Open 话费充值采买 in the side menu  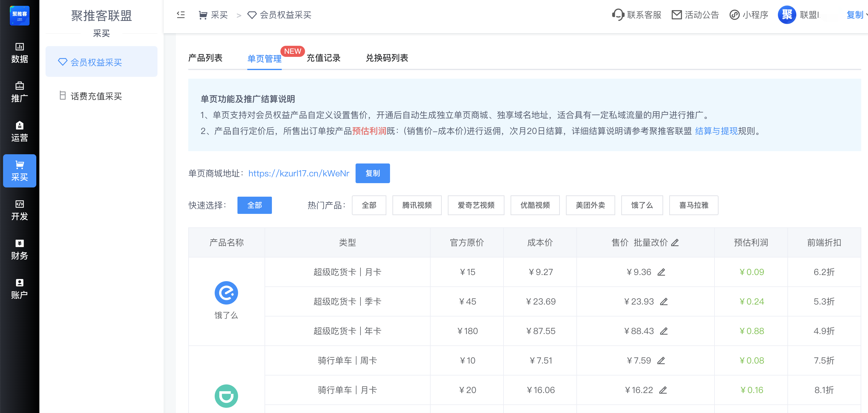[96, 96]
